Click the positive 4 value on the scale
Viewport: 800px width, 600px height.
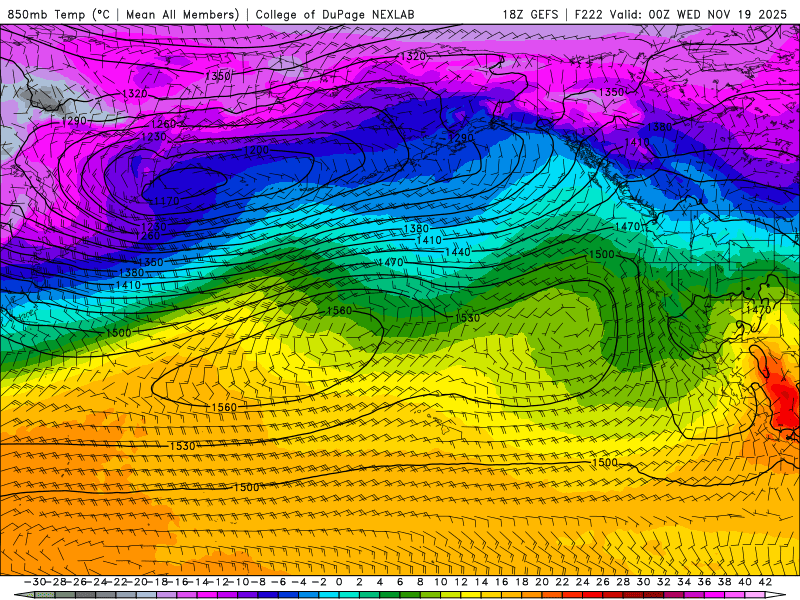380,582
